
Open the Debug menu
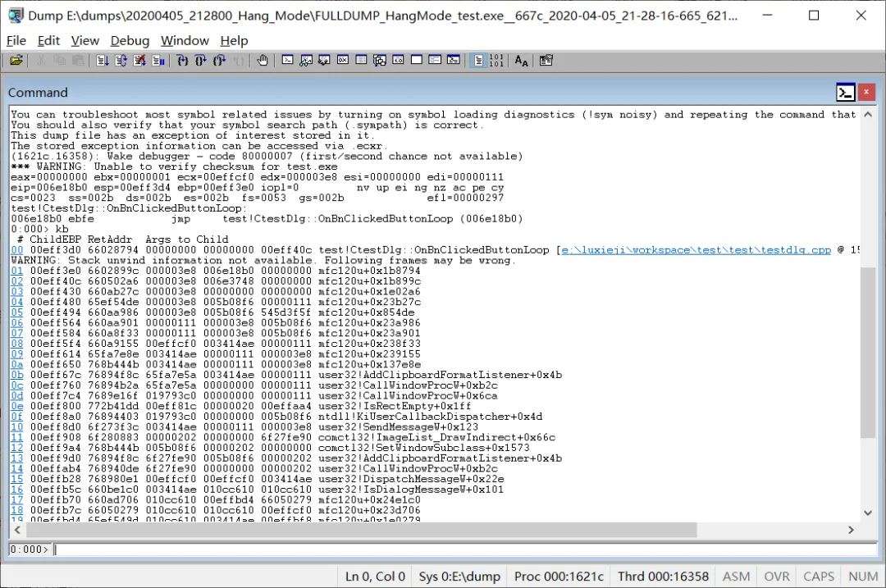(130, 41)
